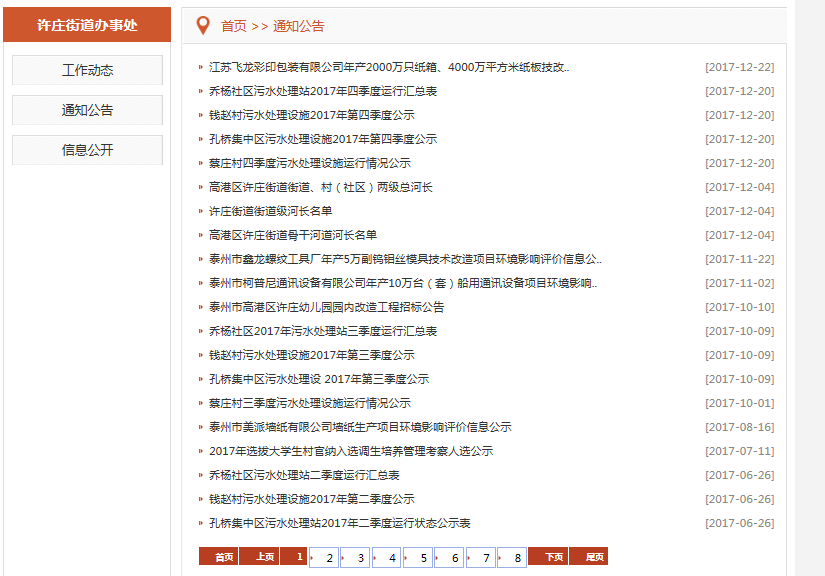Click the date [2017-08-16]
Viewport: 825px width, 576px height.
740,427
